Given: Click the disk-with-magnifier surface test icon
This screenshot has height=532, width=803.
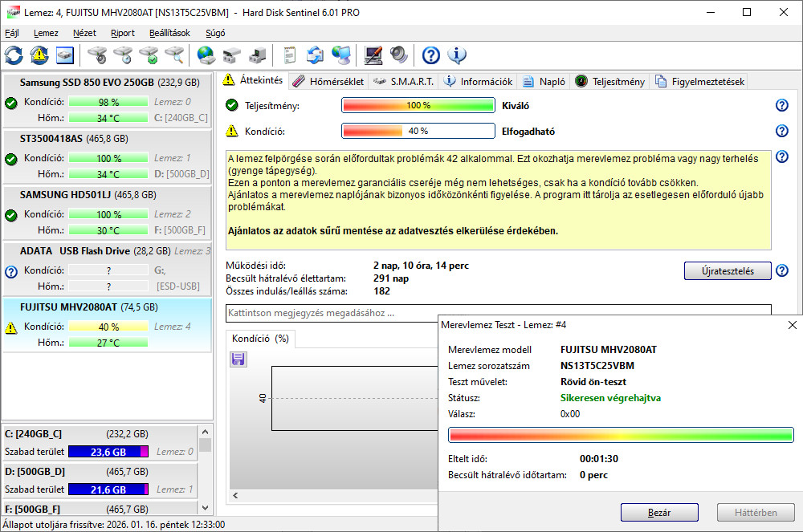Looking at the screenshot, I should (174, 55).
